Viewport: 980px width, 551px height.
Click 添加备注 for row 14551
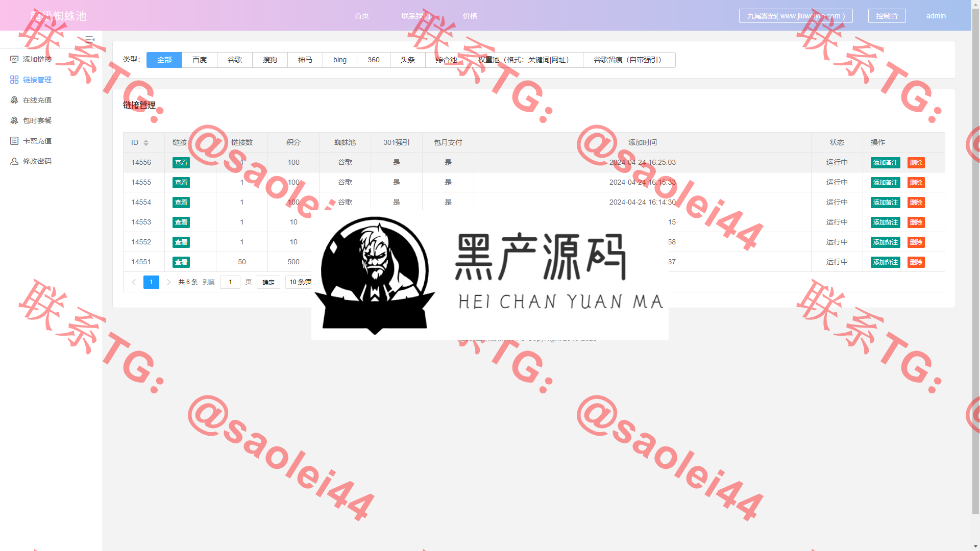886,262
